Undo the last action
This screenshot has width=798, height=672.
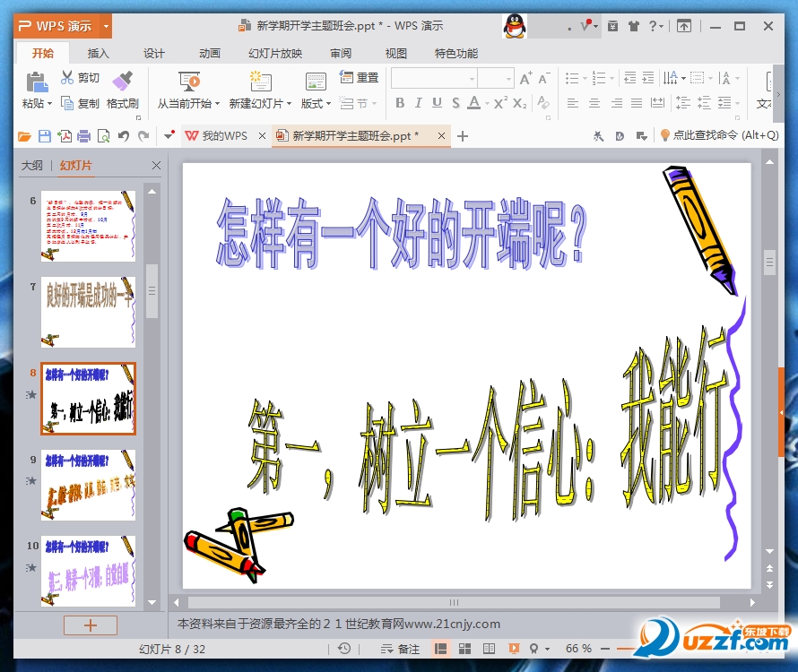pos(124,136)
